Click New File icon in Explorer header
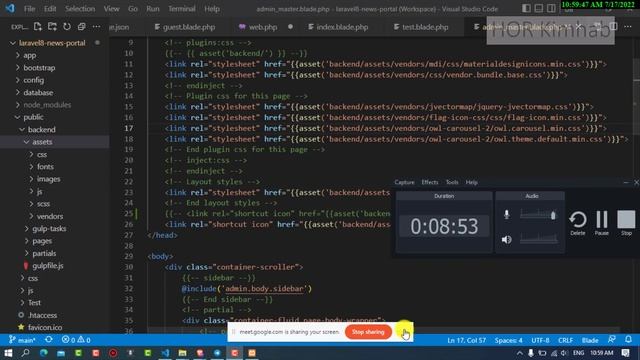 pyautogui.click(x=38, y=27)
